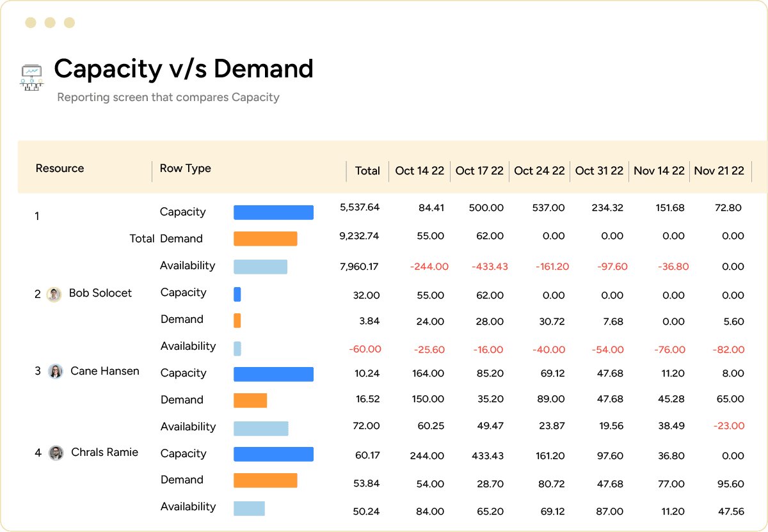Click Chrals Ramie's name in the resource list
The width and height of the screenshot is (768, 532).
(104, 452)
